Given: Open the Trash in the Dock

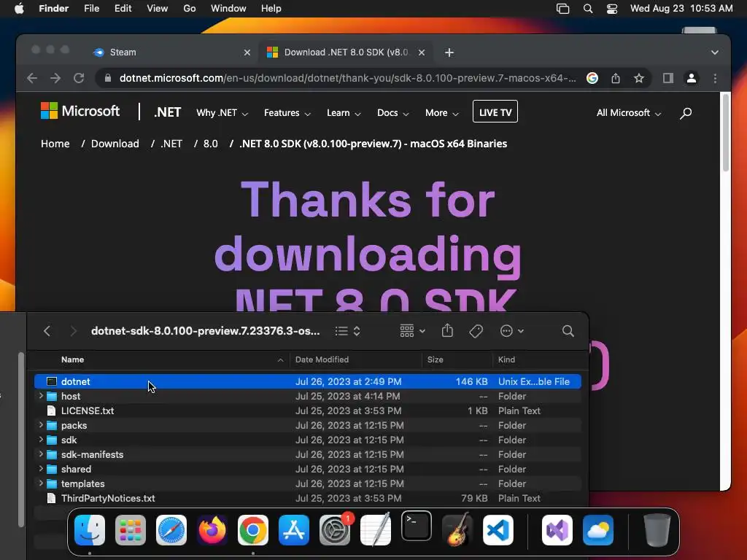Looking at the screenshot, I should click(657, 530).
